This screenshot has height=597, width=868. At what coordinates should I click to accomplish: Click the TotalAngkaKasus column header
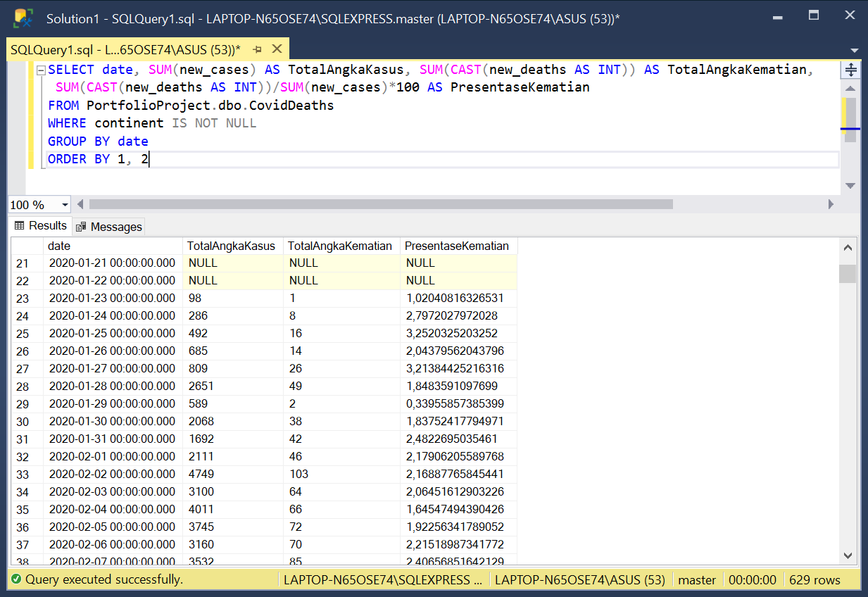click(232, 246)
